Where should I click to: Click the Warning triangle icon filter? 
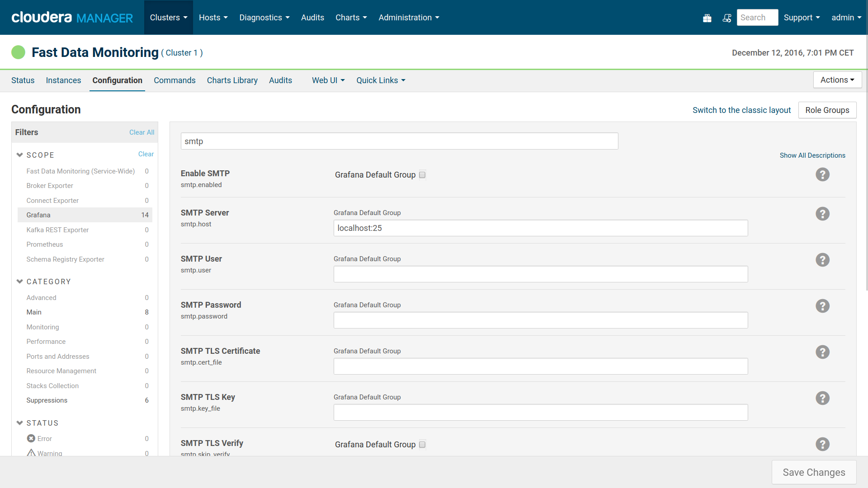[x=31, y=453]
